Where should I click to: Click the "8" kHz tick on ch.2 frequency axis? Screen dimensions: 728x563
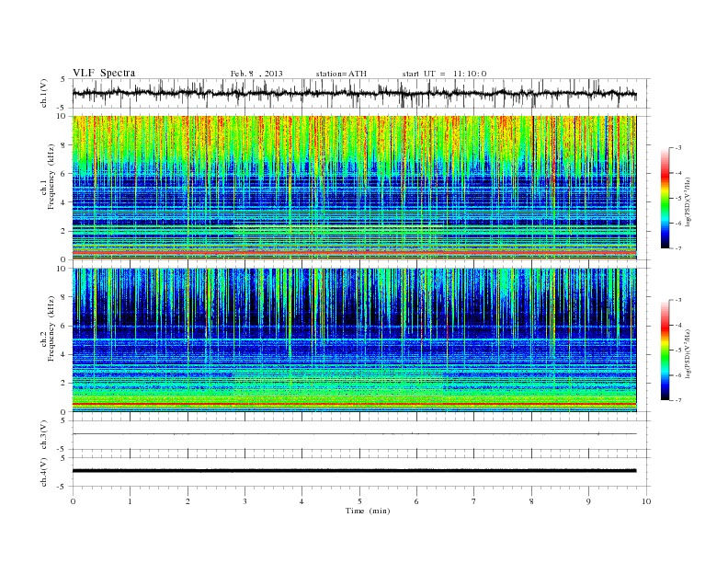tap(63, 297)
